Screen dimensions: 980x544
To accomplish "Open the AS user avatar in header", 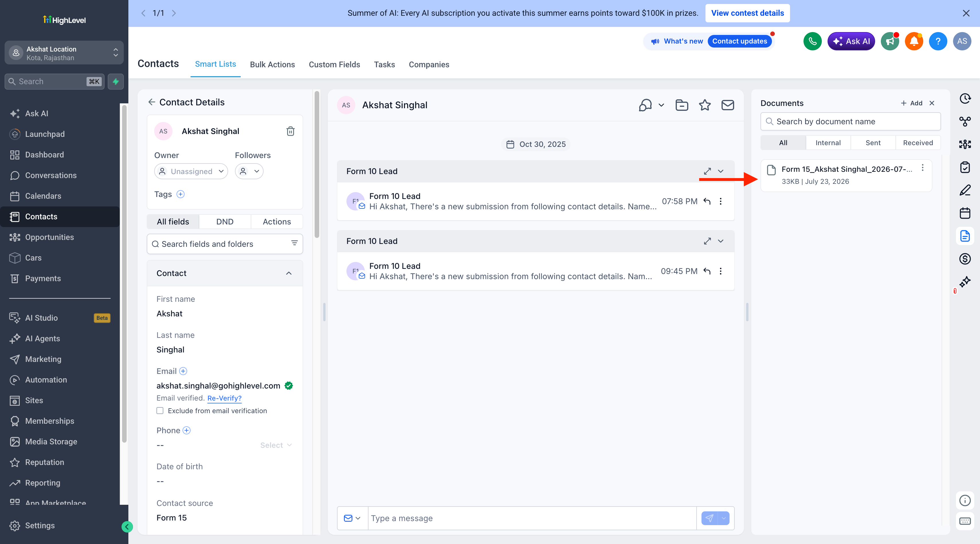I will pos(962,41).
